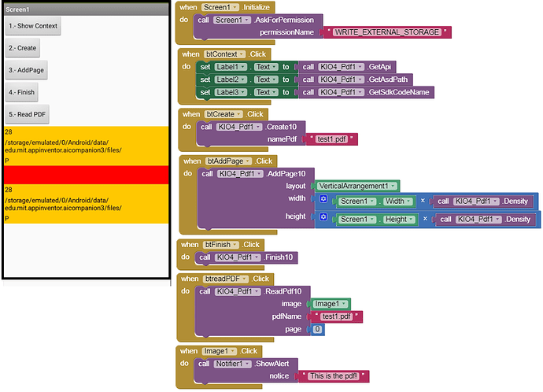The width and height of the screenshot is (543, 392).
Task: Click the page number 0 block
Action: 317,329
